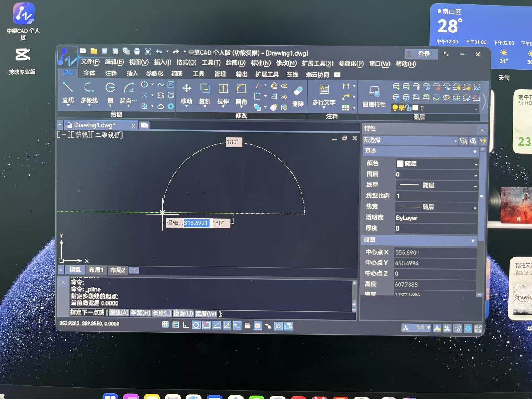
Task: Open the 无选择 selection dropdown
Action: [410, 140]
